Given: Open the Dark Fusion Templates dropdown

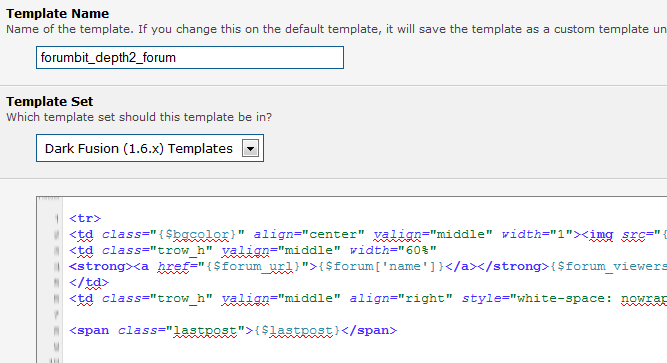Looking at the screenshot, I should (150, 148).
